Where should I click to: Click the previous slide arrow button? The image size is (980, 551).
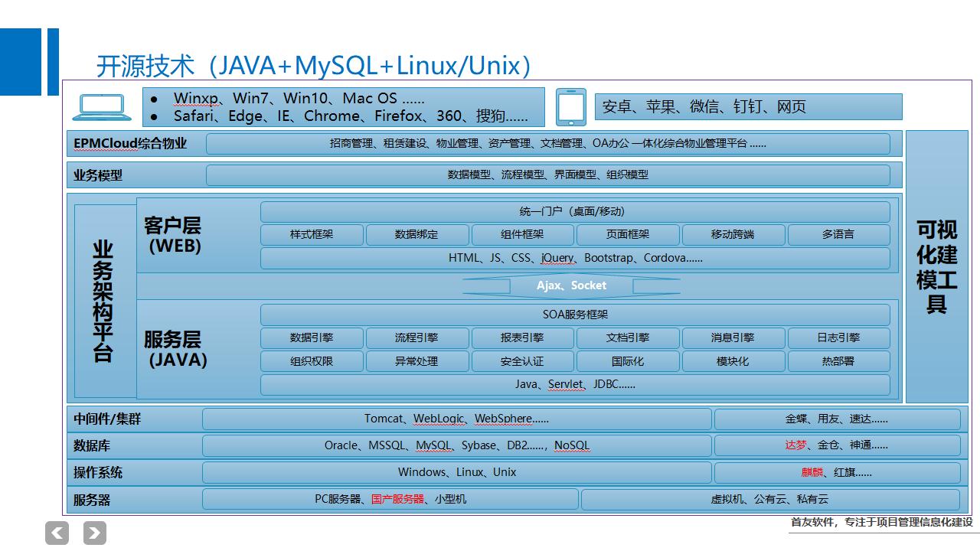pyautogui.click(x=57, y=533)
